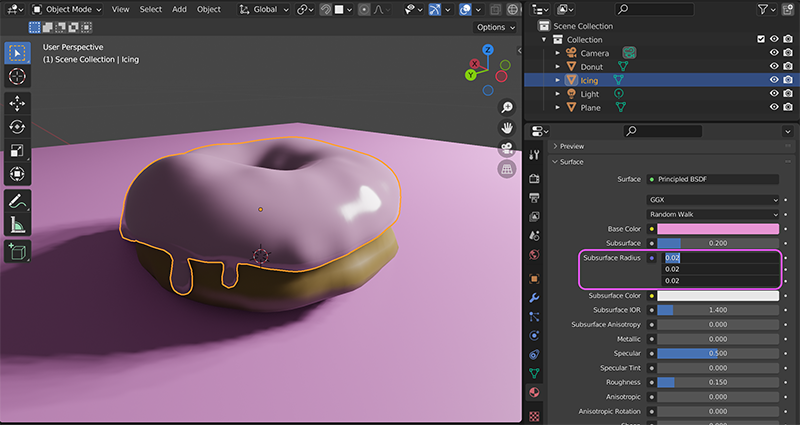
Task: Hide the Icing object in viewport
Action: 774,80
